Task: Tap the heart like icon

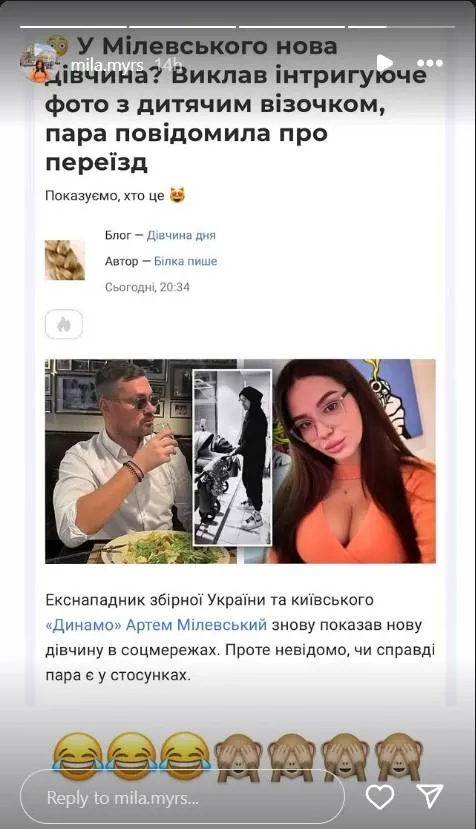Action: coord(380,797)
